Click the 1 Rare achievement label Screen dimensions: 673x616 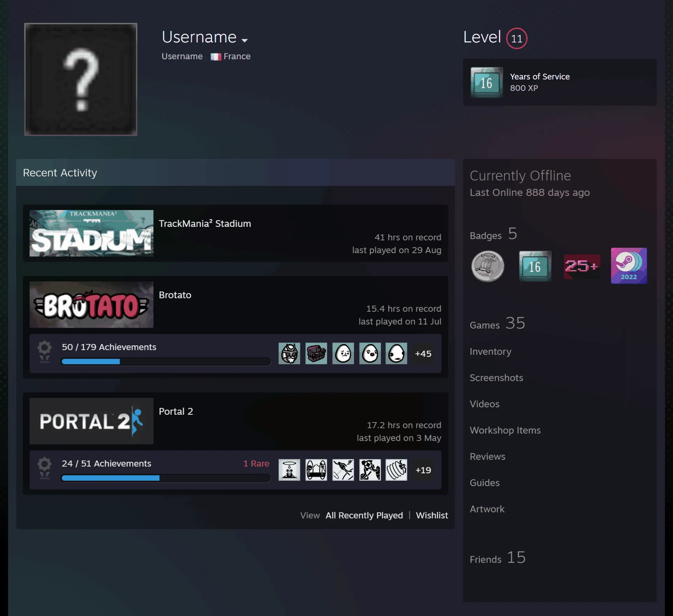click(256, 463)
